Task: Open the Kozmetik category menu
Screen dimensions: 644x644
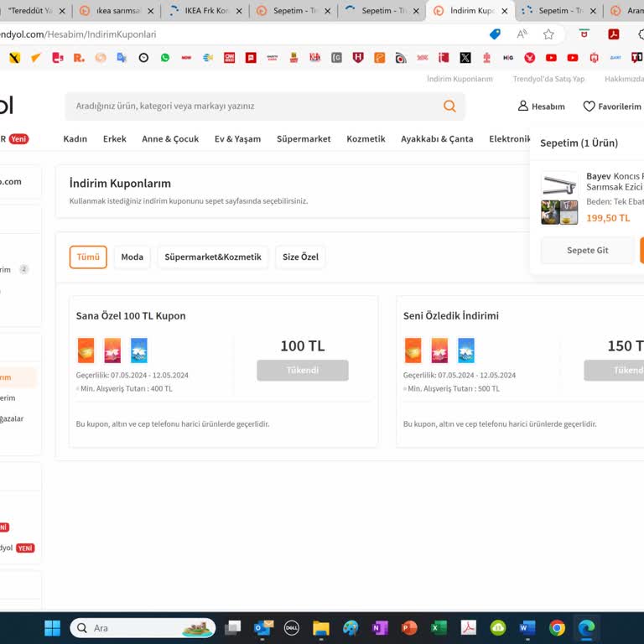Action: [x=366, y=139]
